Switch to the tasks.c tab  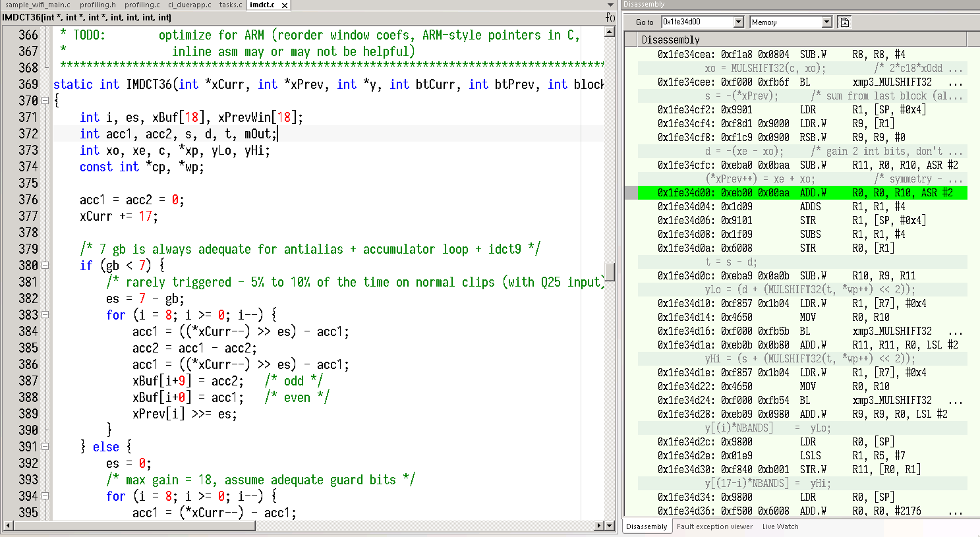click(x=231, y=5)
